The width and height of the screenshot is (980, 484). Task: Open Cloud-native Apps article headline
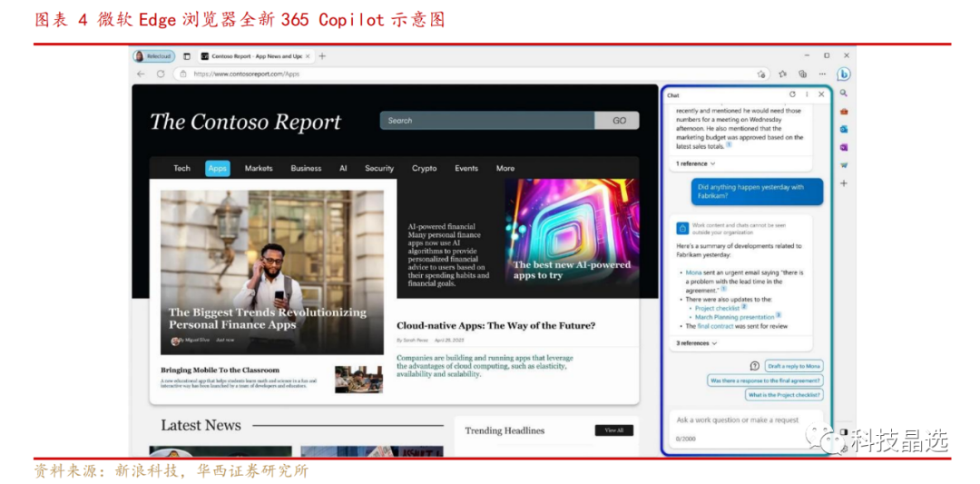pyautogui.click(x=496, y=326)
